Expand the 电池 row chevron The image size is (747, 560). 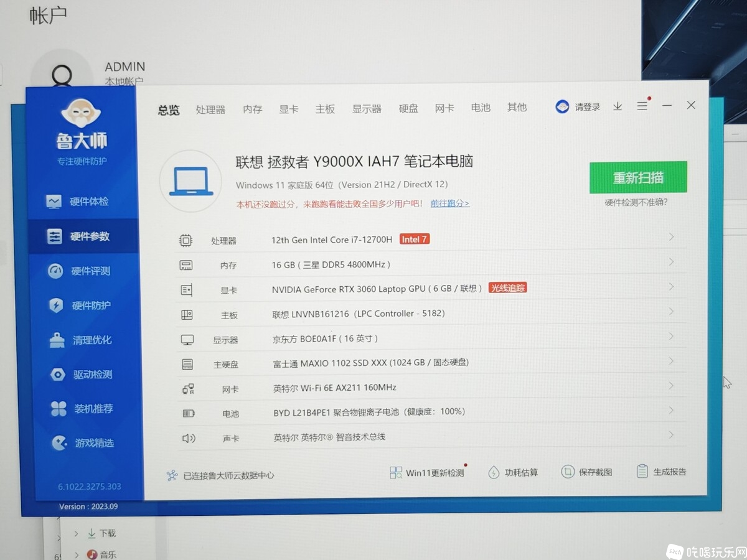pos(671,410)
